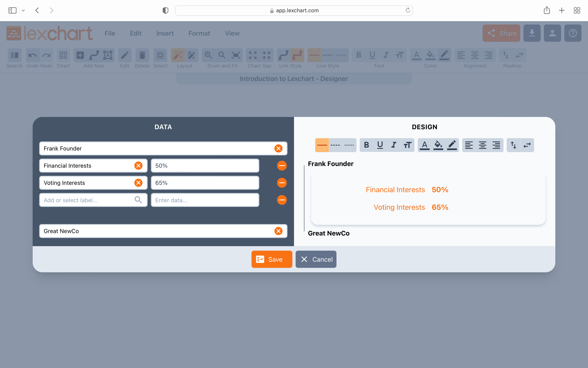Viewport: 588px width, 368px height.
Task: Swap horizontal position in Design panel
Action: 527,145
